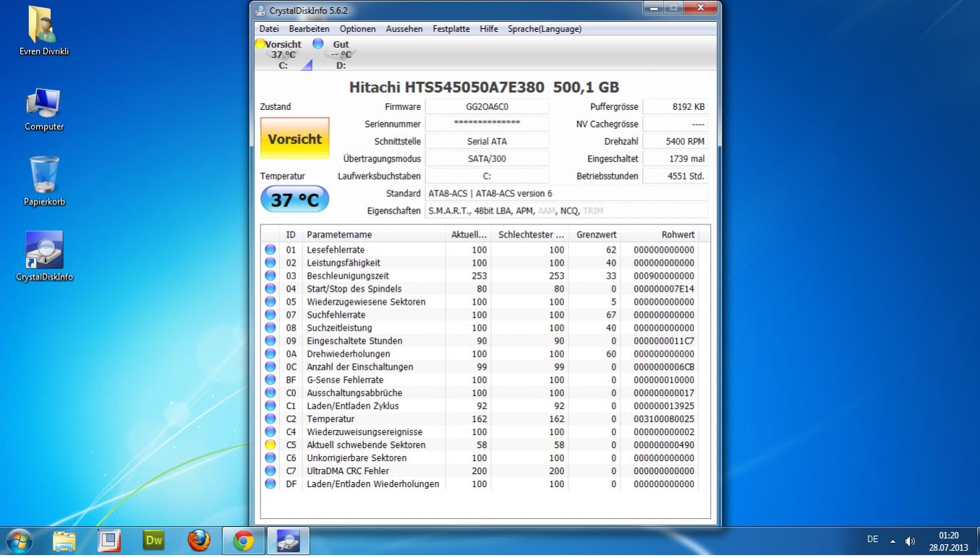980x558 pixels.
Task: Click the ID column header
Action: point(291,234)
